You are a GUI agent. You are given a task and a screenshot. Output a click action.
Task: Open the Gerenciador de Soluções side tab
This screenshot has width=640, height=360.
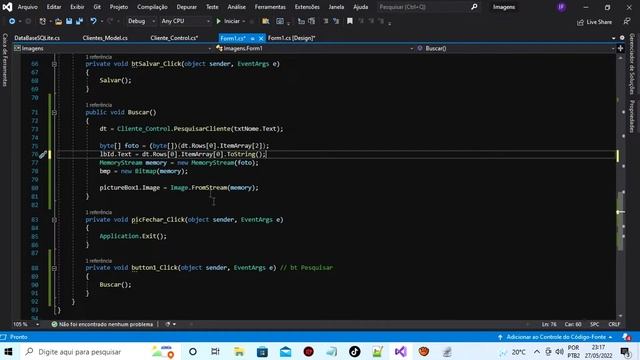pyautogui.click(x=632, y=64)
